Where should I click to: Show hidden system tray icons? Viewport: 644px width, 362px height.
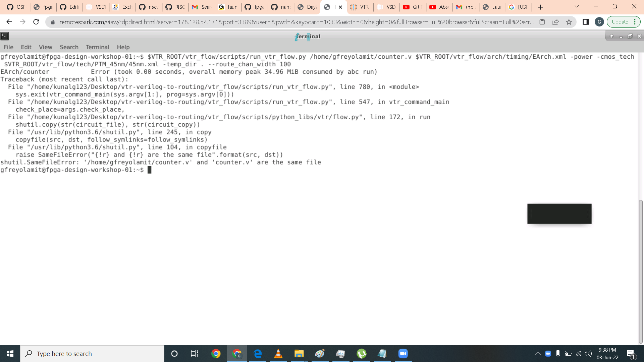(x=538, y=354)
